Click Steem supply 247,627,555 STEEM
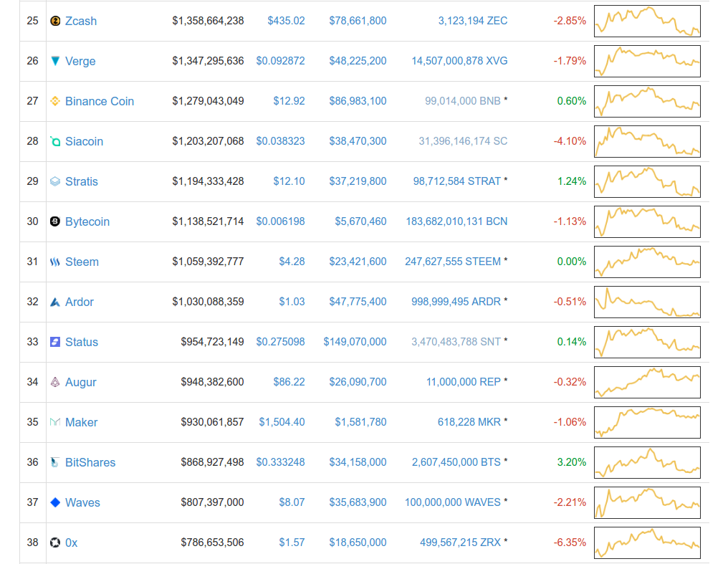This screenshot has height=564, width=728. pos(453,262)
